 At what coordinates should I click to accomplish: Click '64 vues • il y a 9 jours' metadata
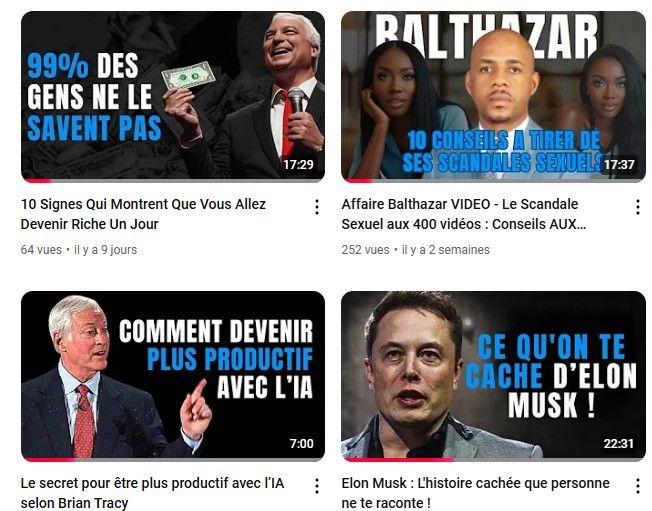click(79, 250)
